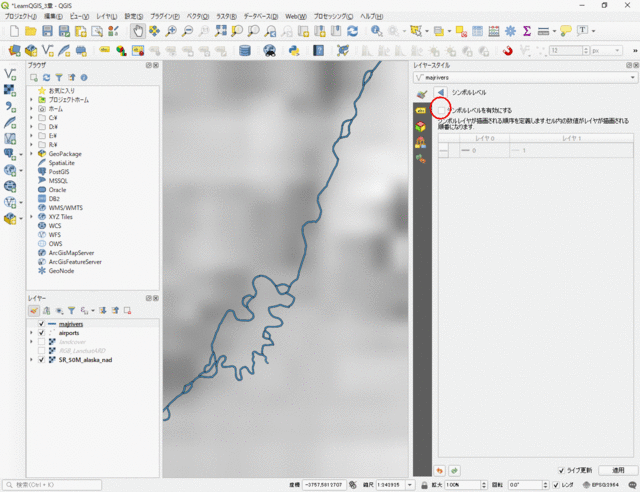Show the landcover layer

(41, 342)
